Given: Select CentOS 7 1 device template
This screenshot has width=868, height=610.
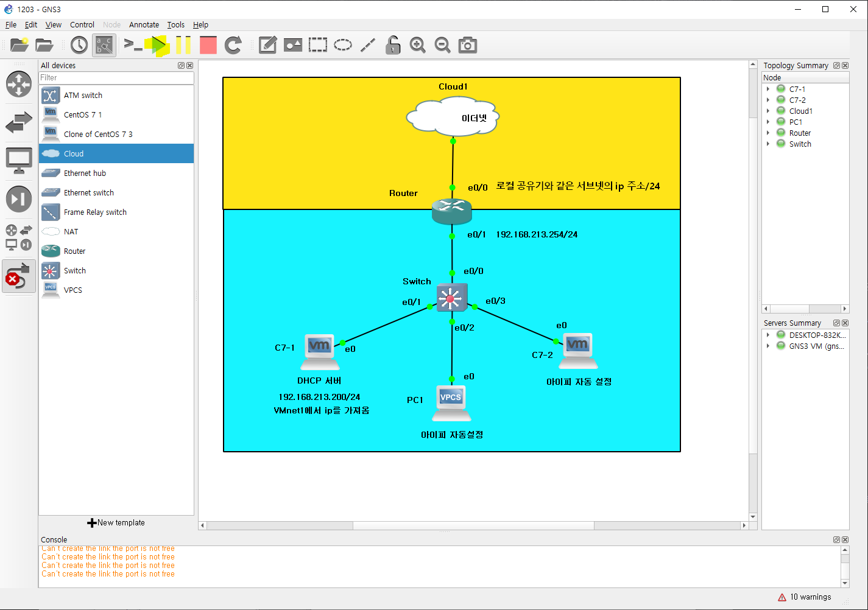Looking at the screenshot, I should coord(116,115).
